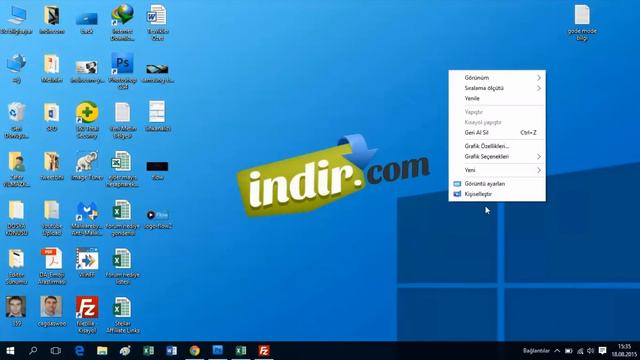Select the Stellar Affiliate Links Excel file
The height and width of the screenshot is (360, 640).
(x=122, y=315)
